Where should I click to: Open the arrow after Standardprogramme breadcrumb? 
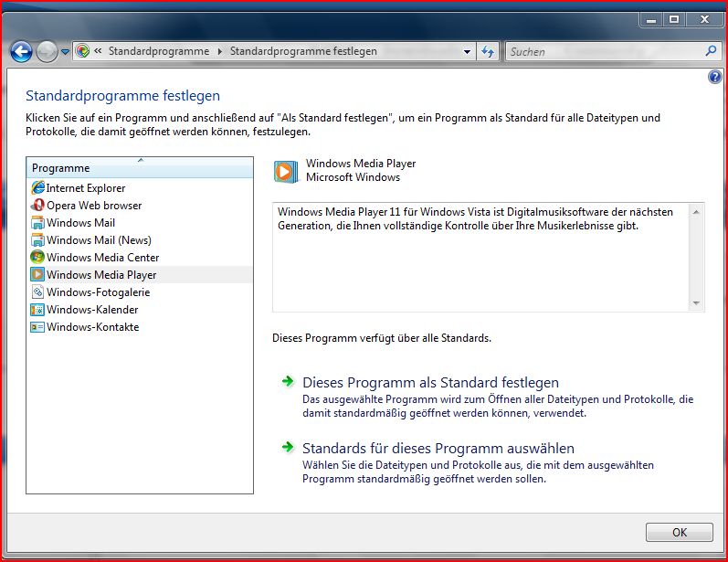coord(219,51)
